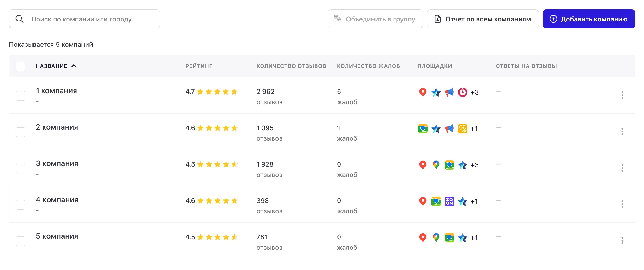This screenshot has height=270, width=644.
Task: Click the 1 095 reviews count
Action: pos(265,128)
